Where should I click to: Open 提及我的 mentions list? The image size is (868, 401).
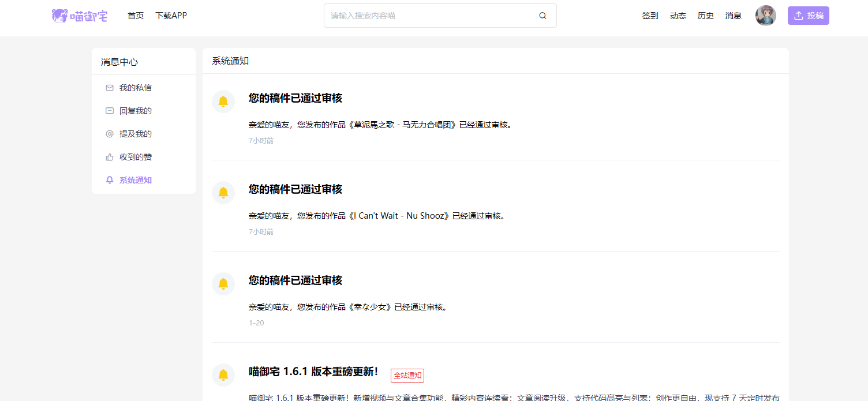pos(135,134)
